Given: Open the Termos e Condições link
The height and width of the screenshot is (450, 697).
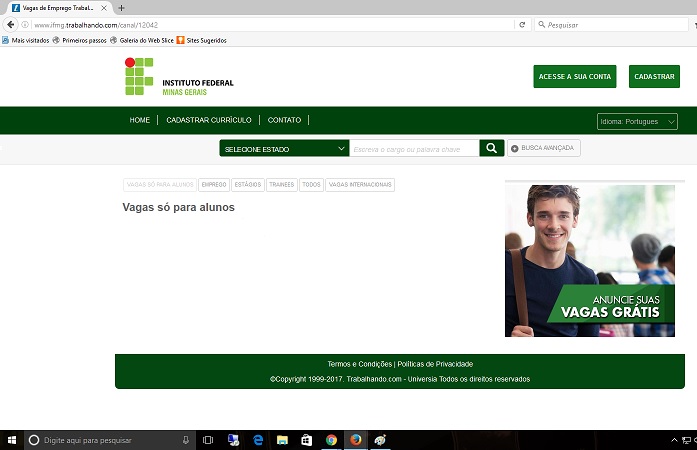Looking at the screenshot, I should 360,364.
